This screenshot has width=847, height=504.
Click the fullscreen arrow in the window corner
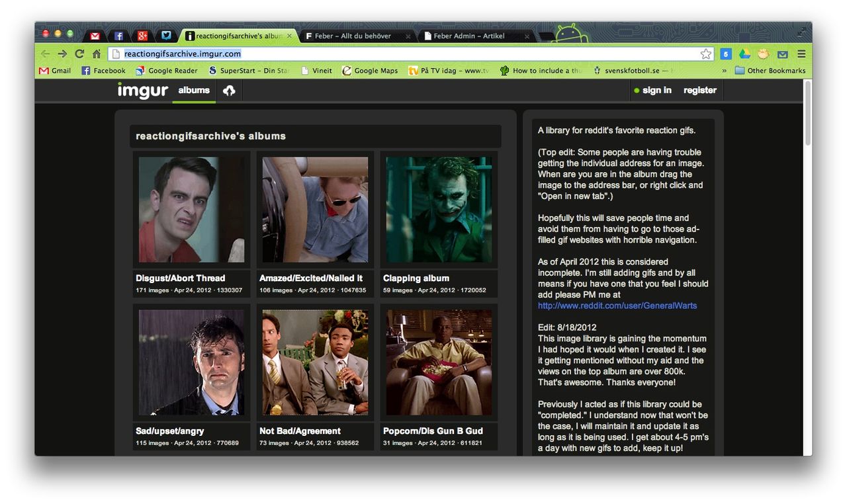tap(803, 30)
